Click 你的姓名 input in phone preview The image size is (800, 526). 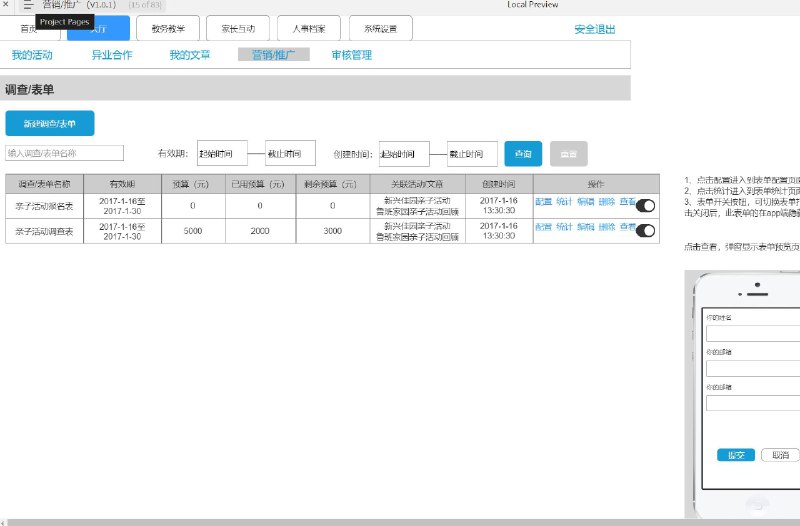coord(753,334)
